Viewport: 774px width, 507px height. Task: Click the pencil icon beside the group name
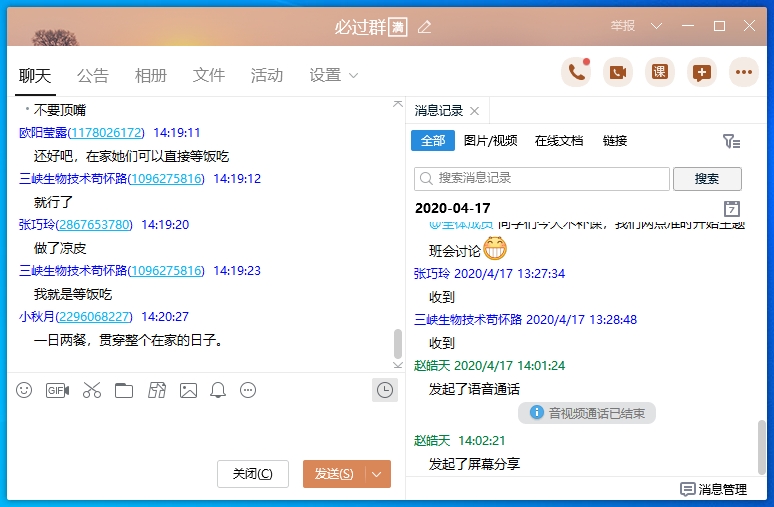(x=425, y=27)
